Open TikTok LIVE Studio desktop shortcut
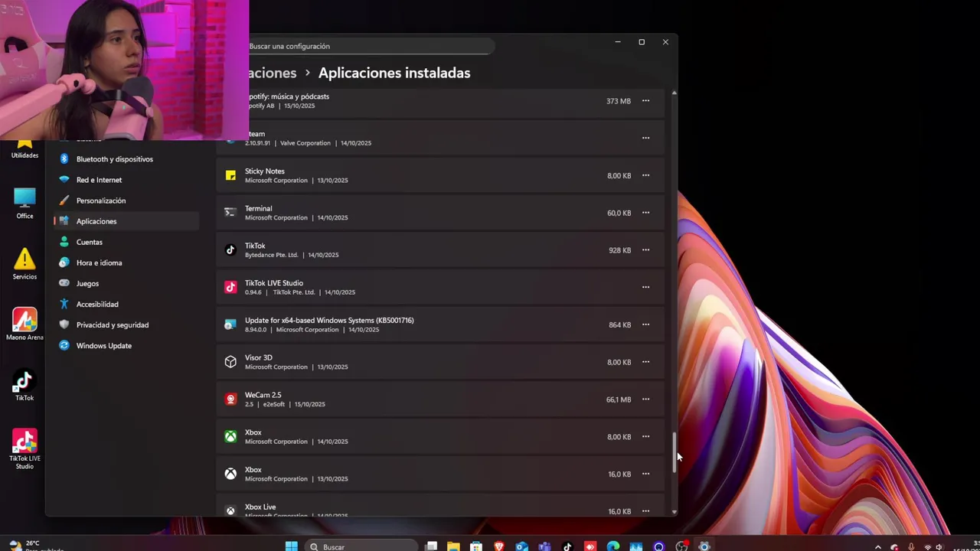This screenshot has width=980, height=551. point(24,449)
